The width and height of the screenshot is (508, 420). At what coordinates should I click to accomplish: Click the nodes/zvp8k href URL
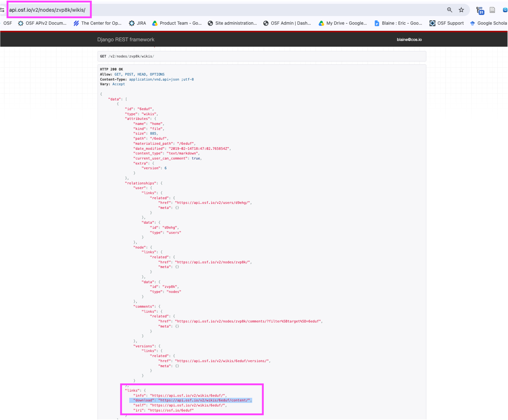click(x=212, y=262)
